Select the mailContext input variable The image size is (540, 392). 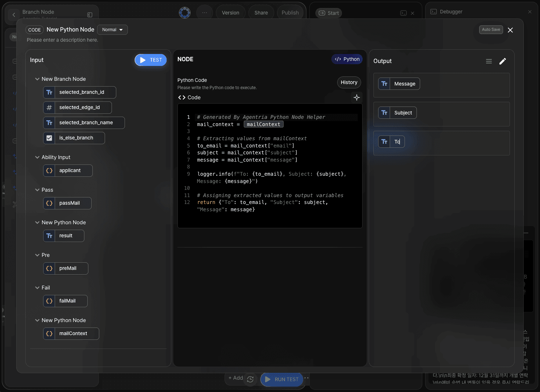click(71, 334)
